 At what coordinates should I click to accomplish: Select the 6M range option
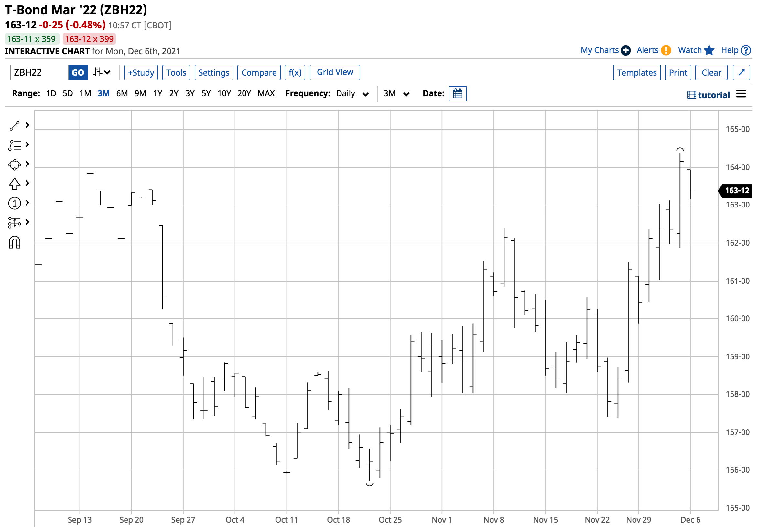point(122,94)
